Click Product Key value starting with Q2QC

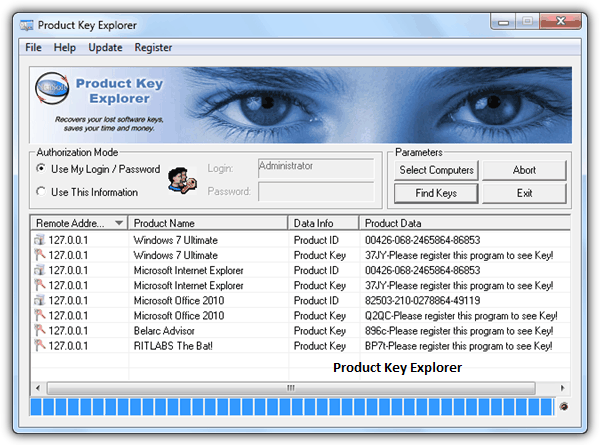tap(461, 315)
